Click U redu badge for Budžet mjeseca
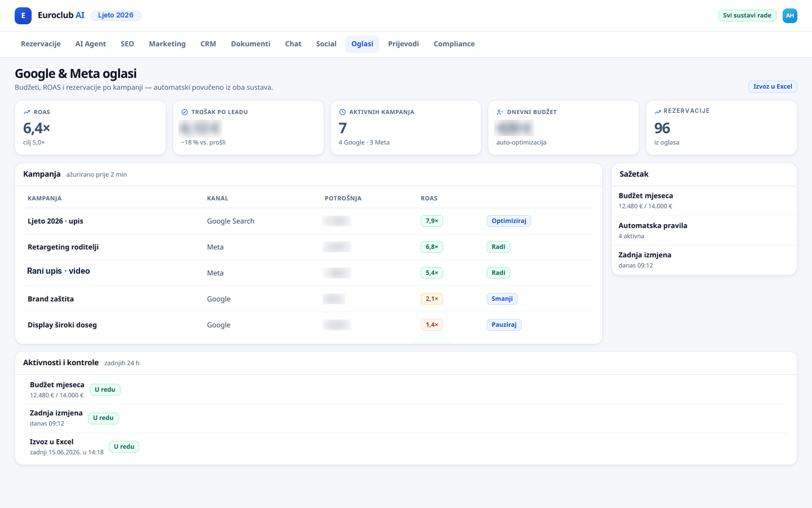The width and height of the screenshot is (812, 508). click(105, 390)
